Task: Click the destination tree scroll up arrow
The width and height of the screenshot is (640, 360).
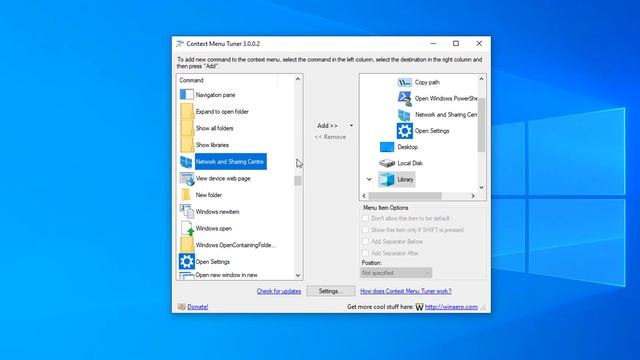Action: click(x=481, y=79)
